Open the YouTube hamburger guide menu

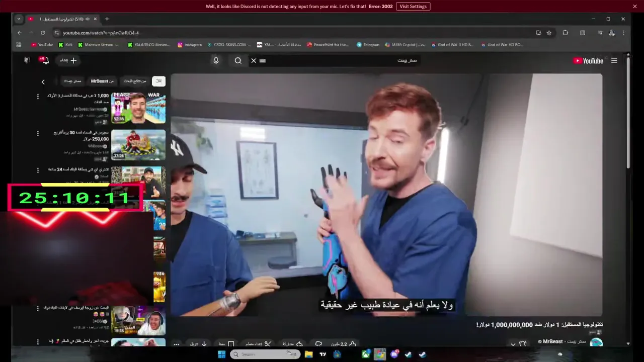pos(614,61)
